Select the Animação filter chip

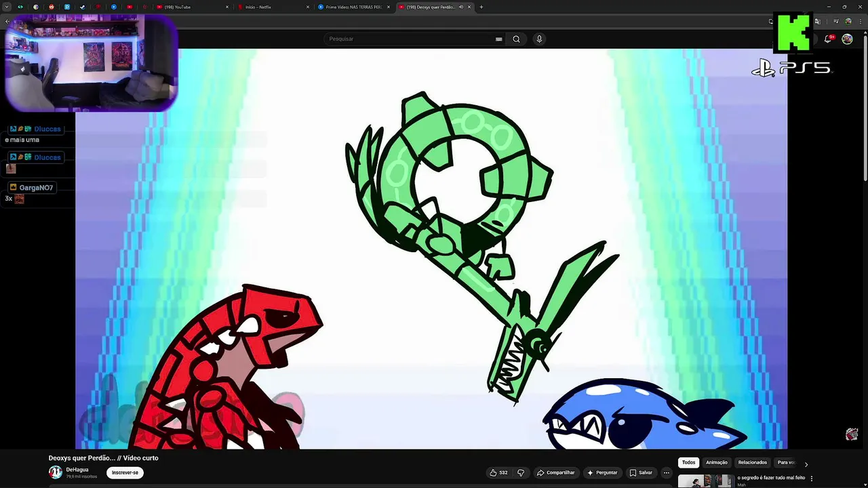pyautogui.click(x=717, y=462)
